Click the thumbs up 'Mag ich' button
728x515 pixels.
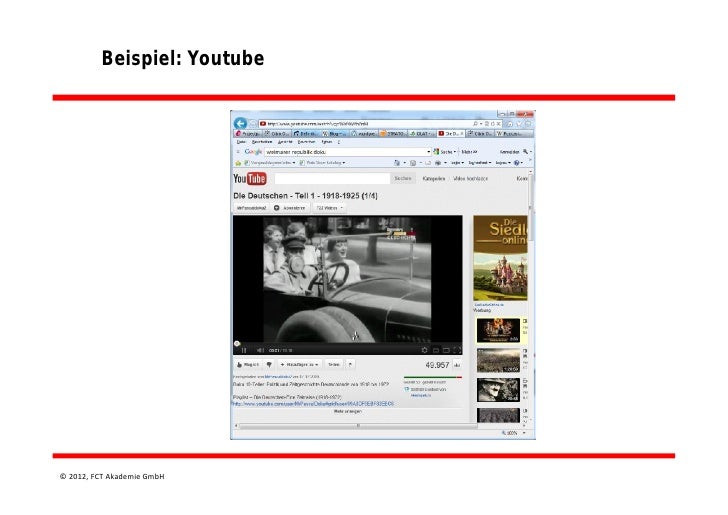coord(248,365)
